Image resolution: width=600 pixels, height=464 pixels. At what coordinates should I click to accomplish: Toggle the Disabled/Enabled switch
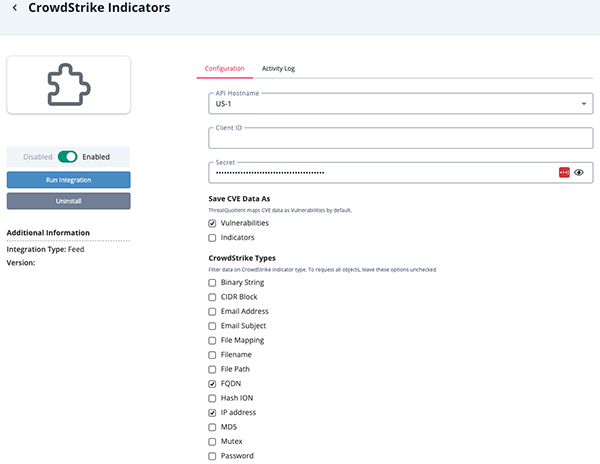pyautogui.click(x=67, y=157)
